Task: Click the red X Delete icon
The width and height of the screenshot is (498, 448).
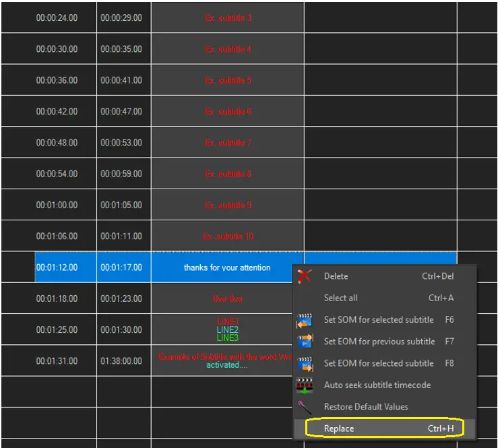Action: click(x=305, y=276)
